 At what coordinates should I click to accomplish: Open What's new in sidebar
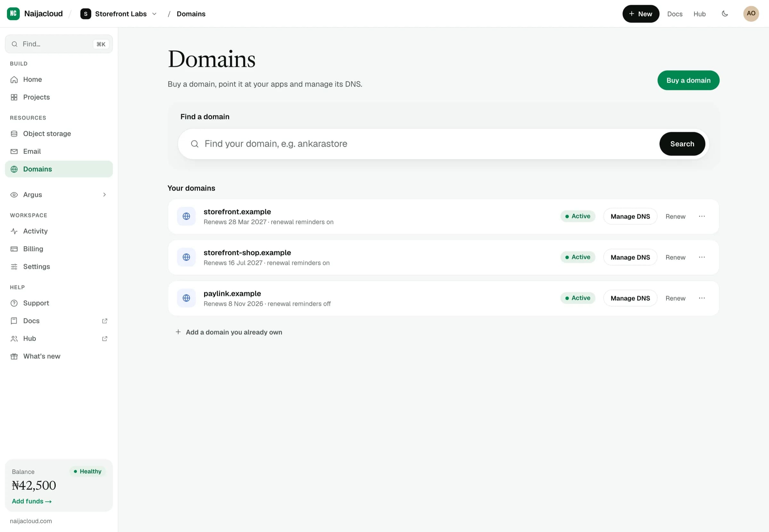point(59,356)
